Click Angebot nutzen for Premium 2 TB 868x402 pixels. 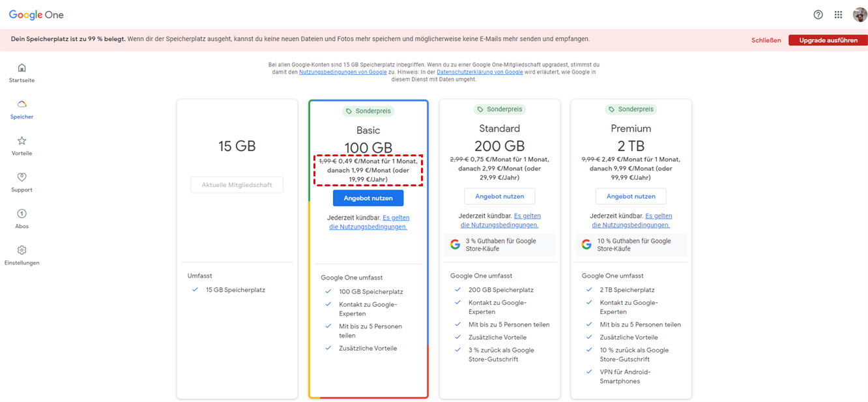631,196
